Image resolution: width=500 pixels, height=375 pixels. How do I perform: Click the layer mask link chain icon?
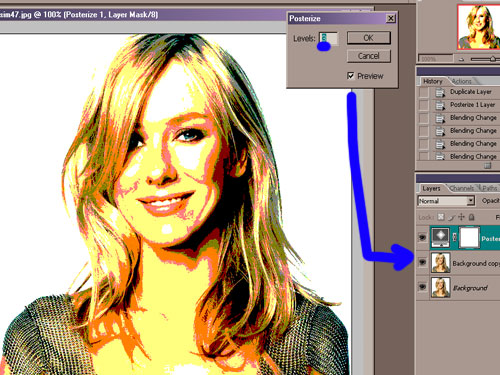click(x=454, y=237)
